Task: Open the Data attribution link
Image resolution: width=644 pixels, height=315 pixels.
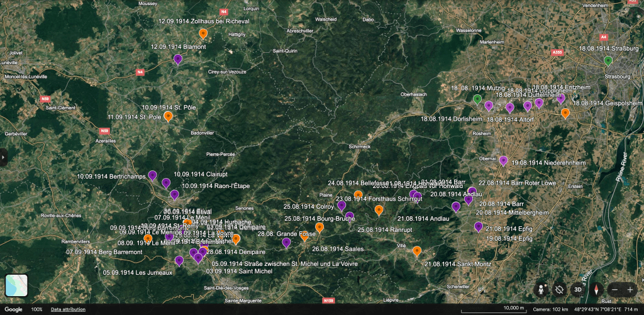Action: [x=68, y=309]
